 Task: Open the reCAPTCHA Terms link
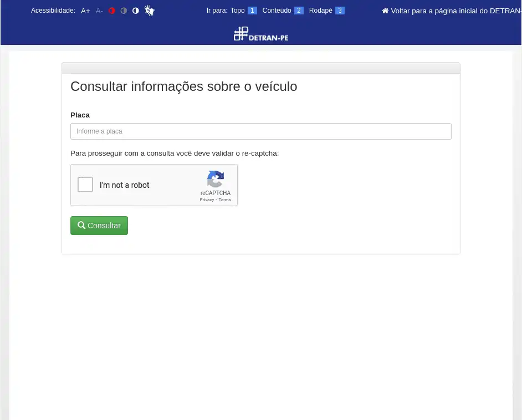(x=224, y=199)
